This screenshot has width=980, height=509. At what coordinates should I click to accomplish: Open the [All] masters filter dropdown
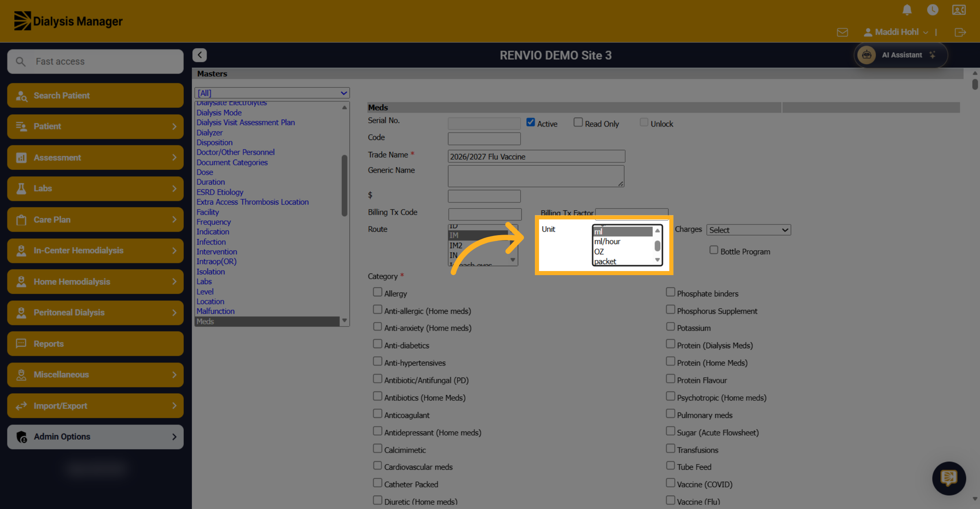(x=272, y=93)
